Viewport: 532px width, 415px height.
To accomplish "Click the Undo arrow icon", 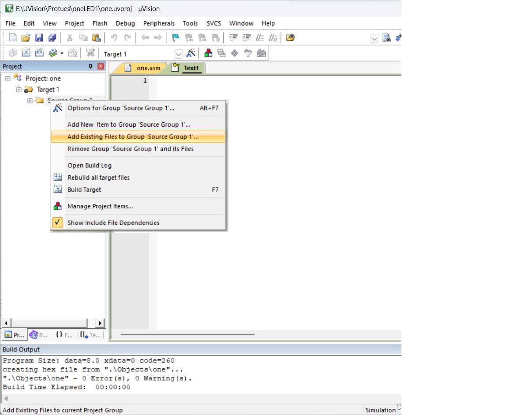I will coord(114,38).
